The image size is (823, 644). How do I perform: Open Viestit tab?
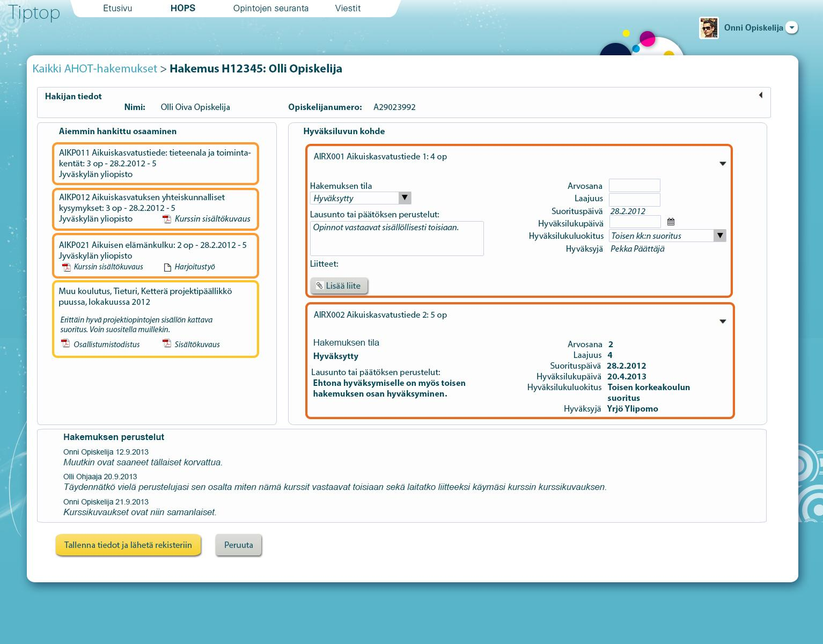(348, 8)
